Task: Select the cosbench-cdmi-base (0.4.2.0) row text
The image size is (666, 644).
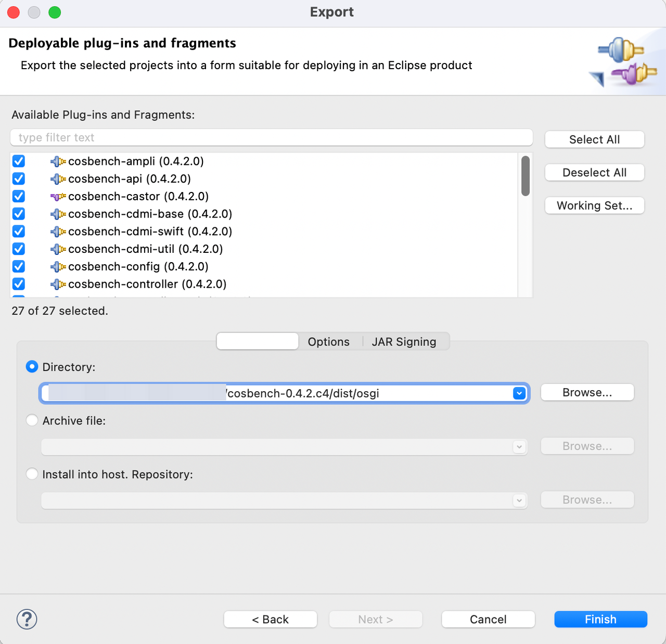Action: (x=150, y=214)
